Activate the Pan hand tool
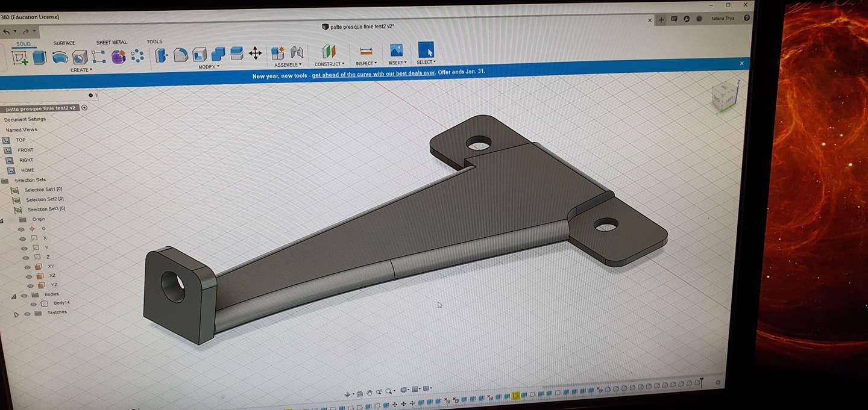The image size is (868, 410). (x=370, y=393)
